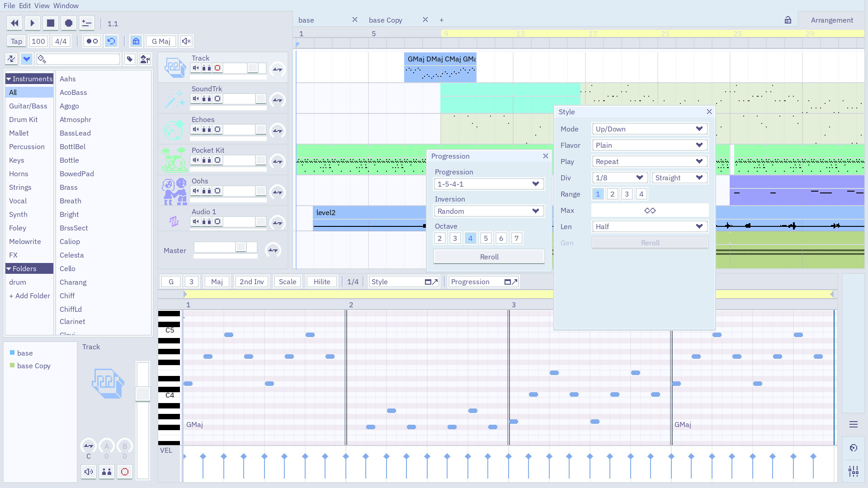This screenshot has height=488, width=868.
Task: Open the Mode dropdown set to Up/Down
Action: pyautogui.click(x=650, y=129)
